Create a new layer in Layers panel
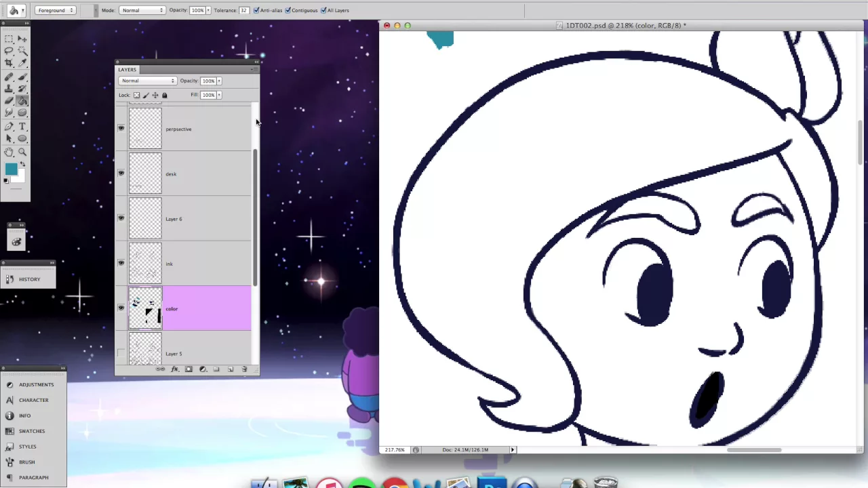Viewport: 868px width, 488px height. pos(231,369)
